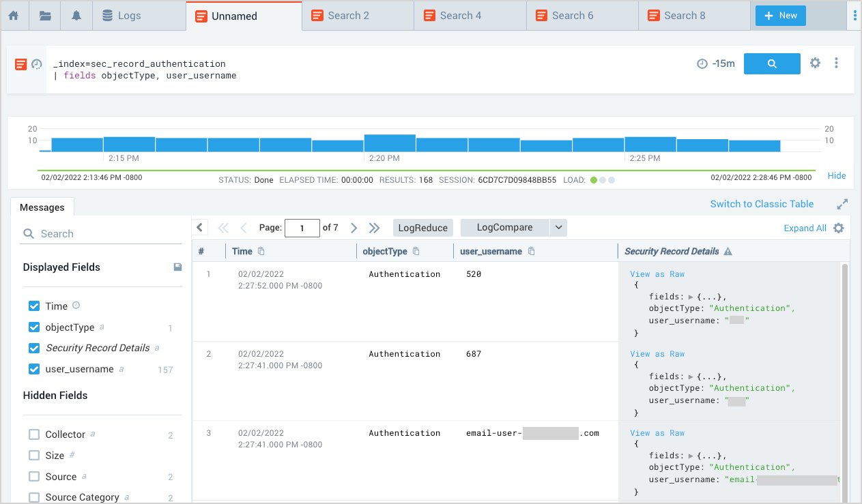Screen dimensions: 862x504
Task: Open search settings gear icon
Action: point(815,63)
